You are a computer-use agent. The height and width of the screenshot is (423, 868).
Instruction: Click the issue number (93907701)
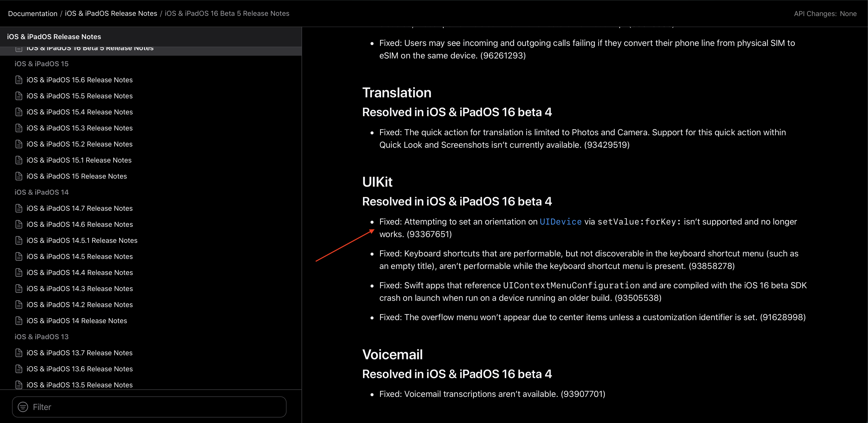click(x=583, y=394)
